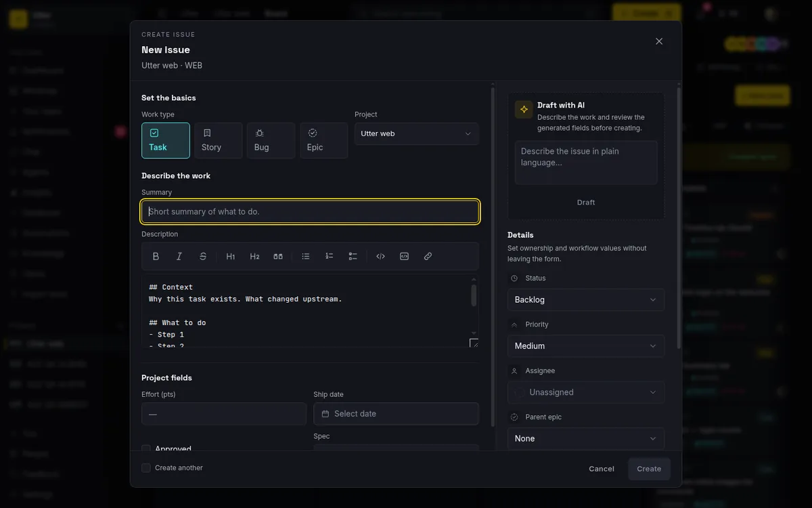
Task: Click the Status clock icon
Action: (x=514, y=278)
